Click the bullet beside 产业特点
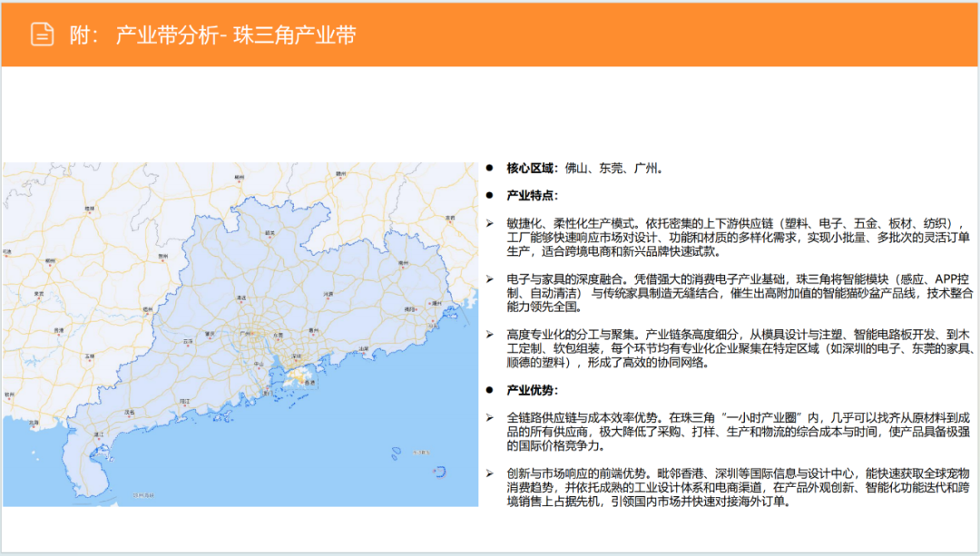980x556 pixels. [491, 196]
